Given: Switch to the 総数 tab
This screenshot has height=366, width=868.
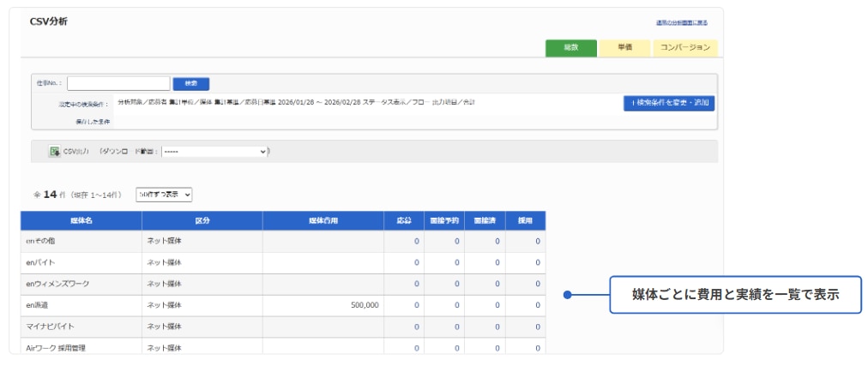Looking at the screenshot, I should [x=570, y=48].
